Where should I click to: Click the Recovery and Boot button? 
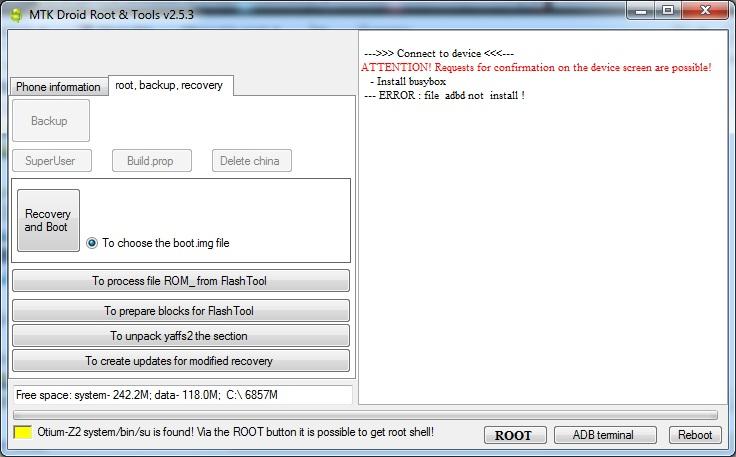(48, 221)
